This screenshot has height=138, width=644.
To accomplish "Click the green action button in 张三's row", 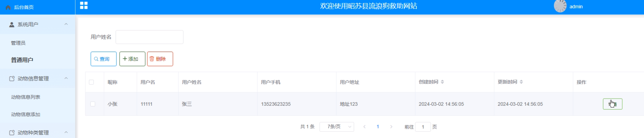I will (612, 104).
